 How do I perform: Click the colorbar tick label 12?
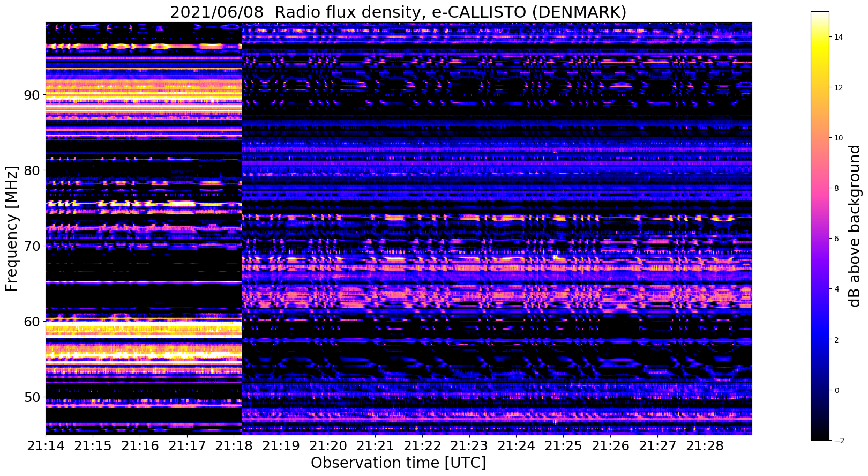(x=838, y=87)
